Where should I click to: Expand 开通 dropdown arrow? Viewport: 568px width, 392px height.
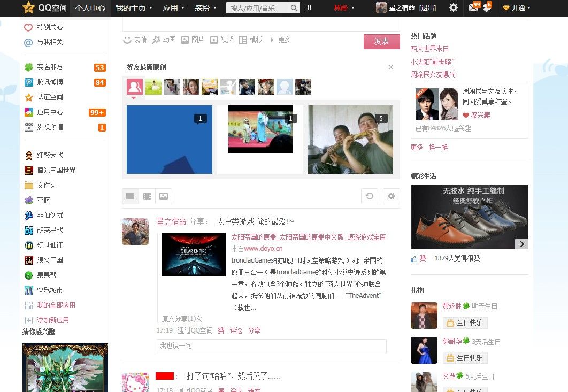529,8
